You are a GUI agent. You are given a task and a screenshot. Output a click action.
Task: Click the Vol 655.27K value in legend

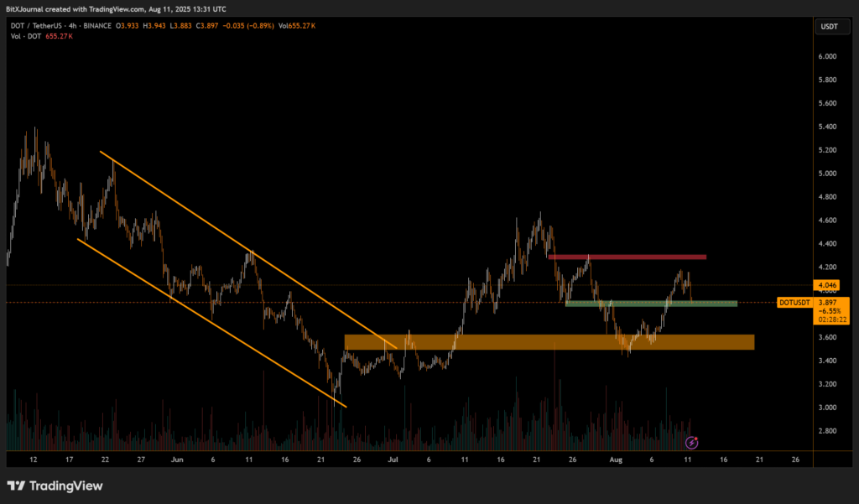296,28
